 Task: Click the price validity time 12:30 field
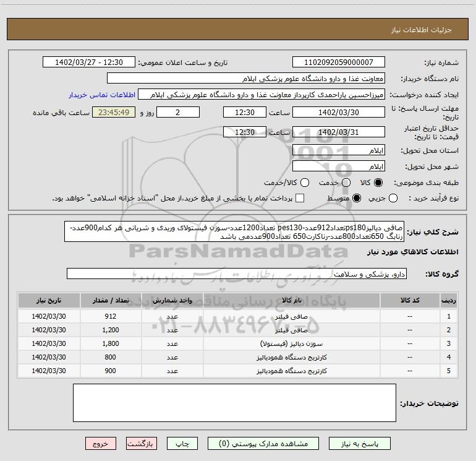point(245,132)
